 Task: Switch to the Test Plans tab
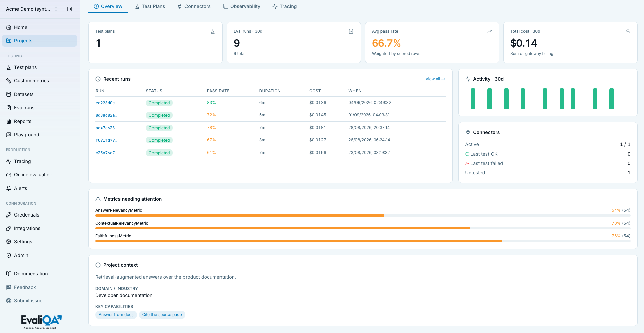[x=150, y=6]
